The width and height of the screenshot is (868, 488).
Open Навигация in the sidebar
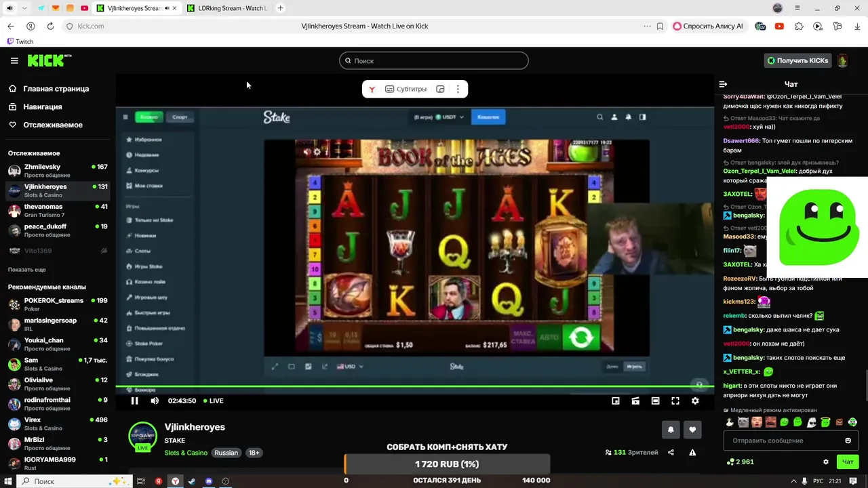[x=42, y=107]
